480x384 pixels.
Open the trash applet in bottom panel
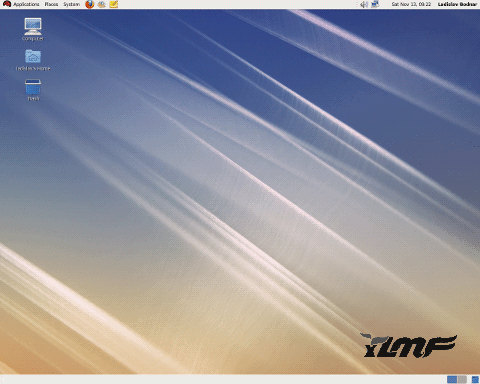tap(475, 379)
